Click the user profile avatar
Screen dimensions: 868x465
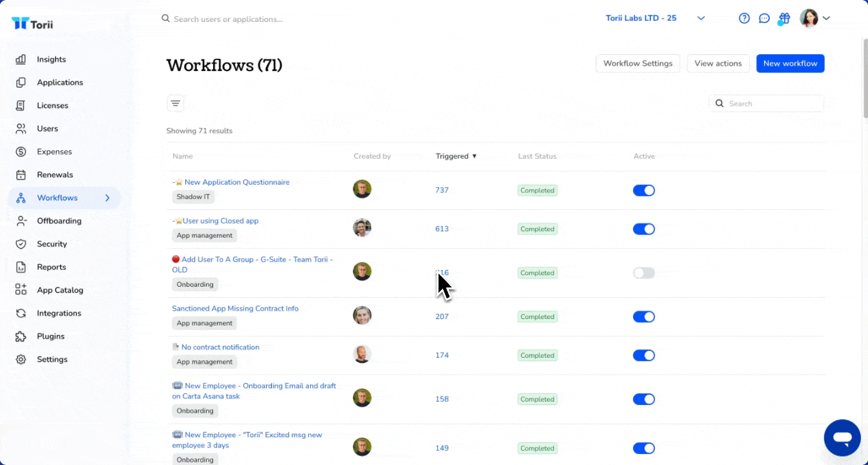click(x=809, y=18)
